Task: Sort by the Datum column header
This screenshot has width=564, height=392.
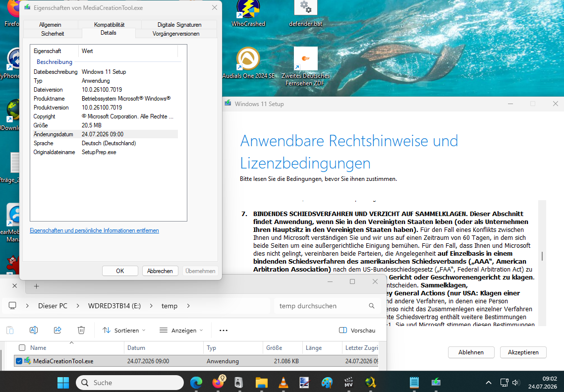Action: (x=164, y=348)
